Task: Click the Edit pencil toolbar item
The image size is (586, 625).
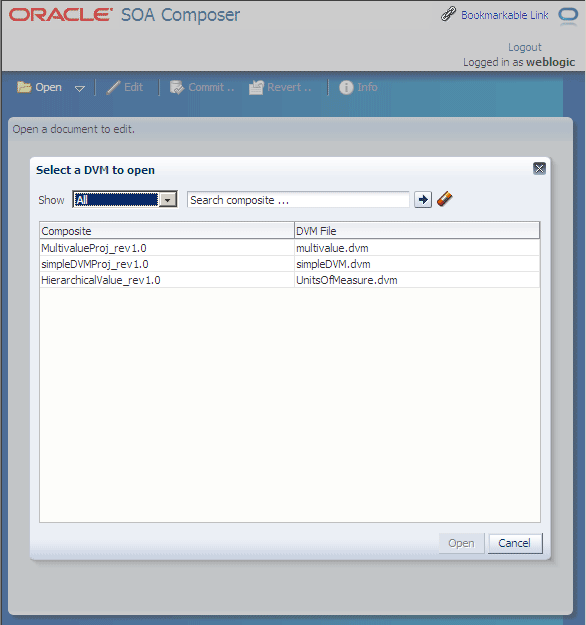Action: click(124, 87)
